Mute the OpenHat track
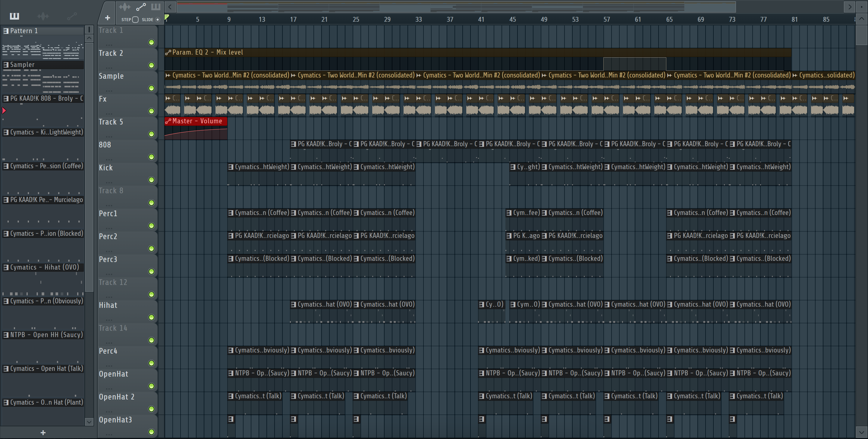 [151, 387]
